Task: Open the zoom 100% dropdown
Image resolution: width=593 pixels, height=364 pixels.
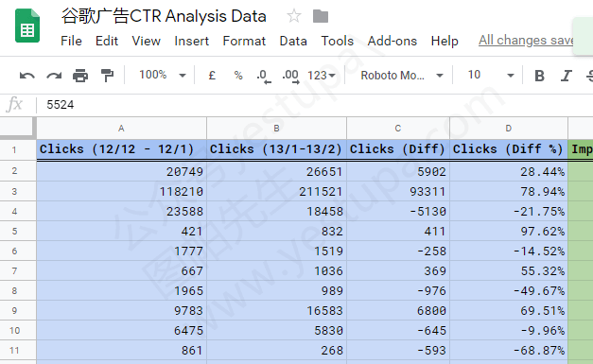Action: pyautogui.click(x=163, y=75)
